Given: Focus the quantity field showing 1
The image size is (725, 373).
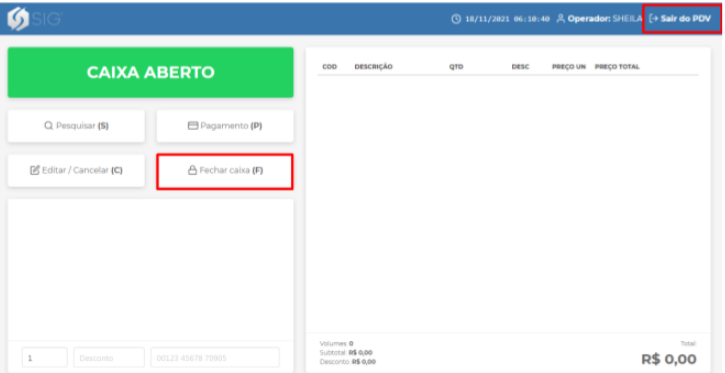Looking at the screenshot, I should [x=44, y=358].
